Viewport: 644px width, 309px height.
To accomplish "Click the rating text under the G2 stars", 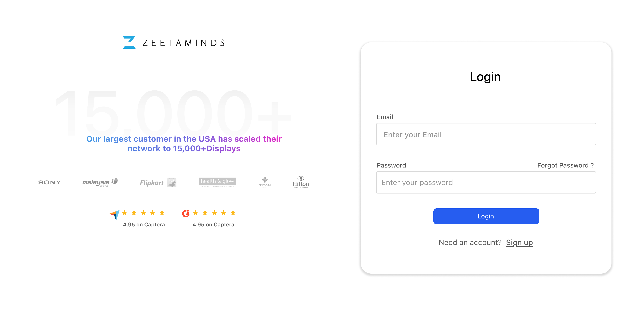I will click(213, 225).
